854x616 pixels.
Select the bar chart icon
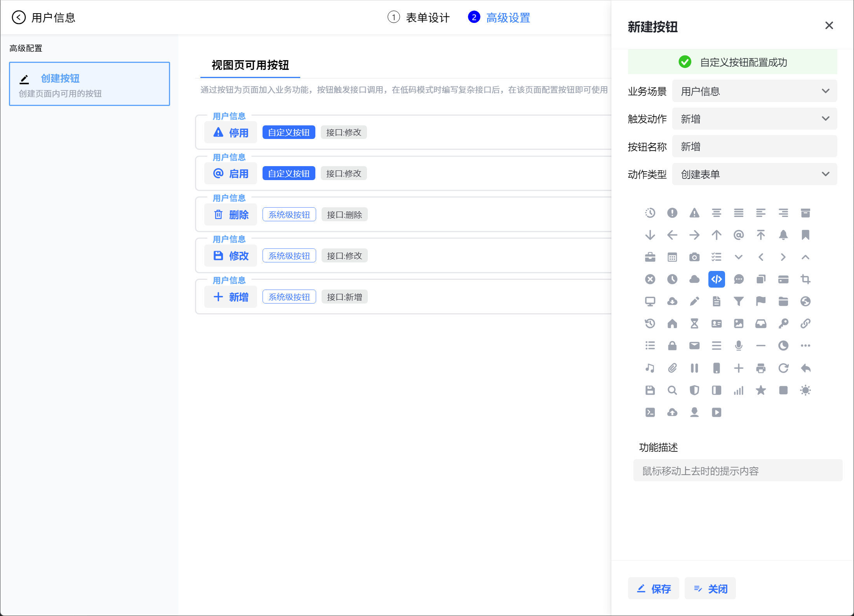point(739,390)
